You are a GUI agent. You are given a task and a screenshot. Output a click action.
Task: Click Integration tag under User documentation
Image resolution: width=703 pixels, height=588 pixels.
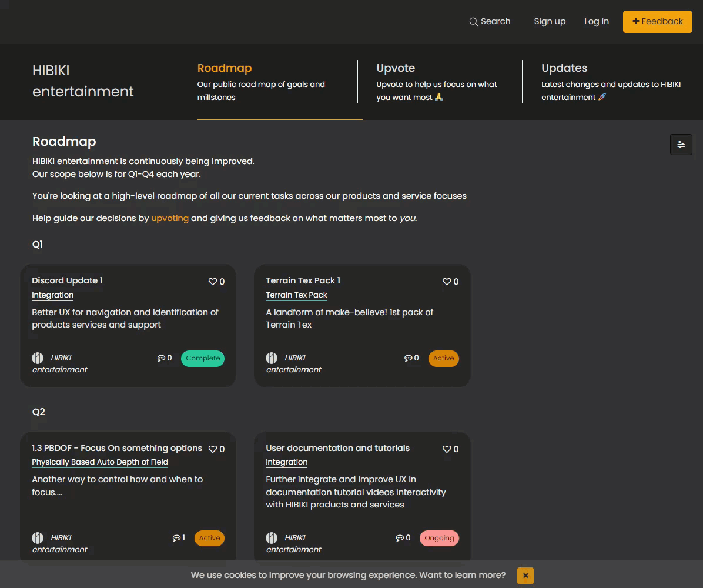[x=286, y=462]
